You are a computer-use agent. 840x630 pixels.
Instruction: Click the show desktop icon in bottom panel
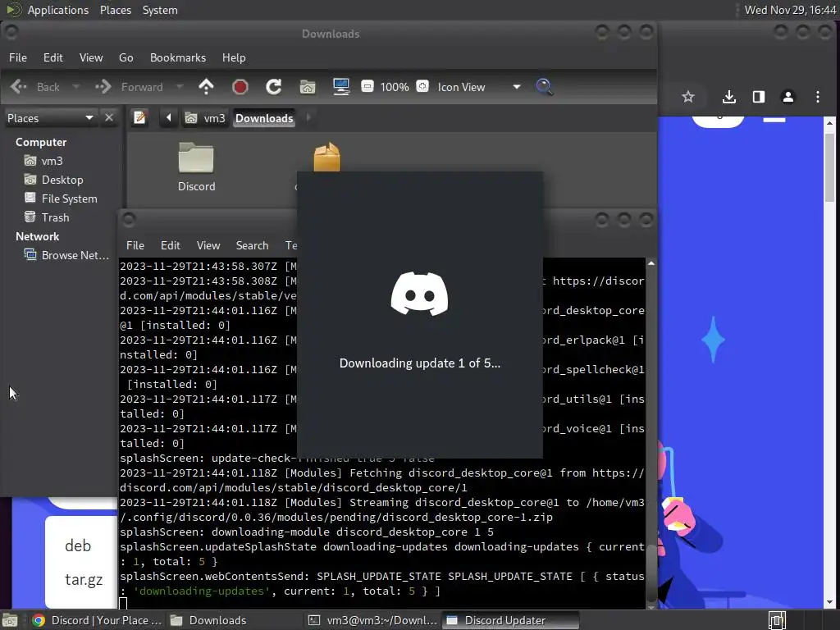[10, 620]
